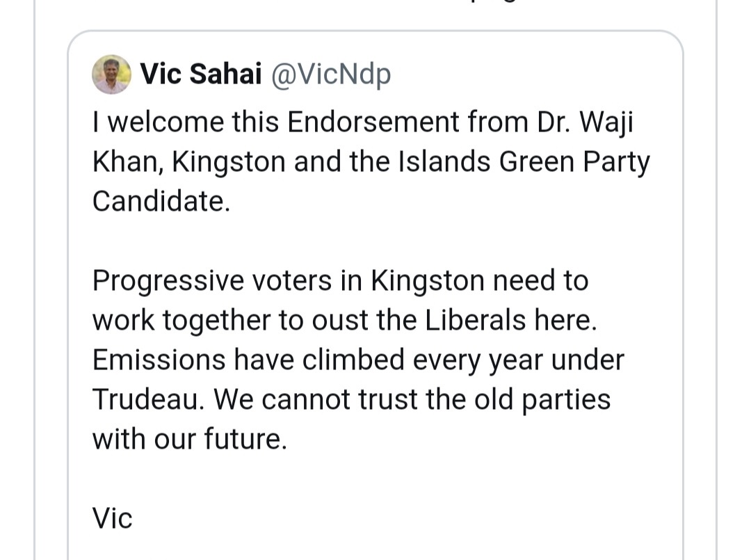Click 'We cannot trust the old parties'
This screenshot has height=560, width=751.
(x=412, y=399)
